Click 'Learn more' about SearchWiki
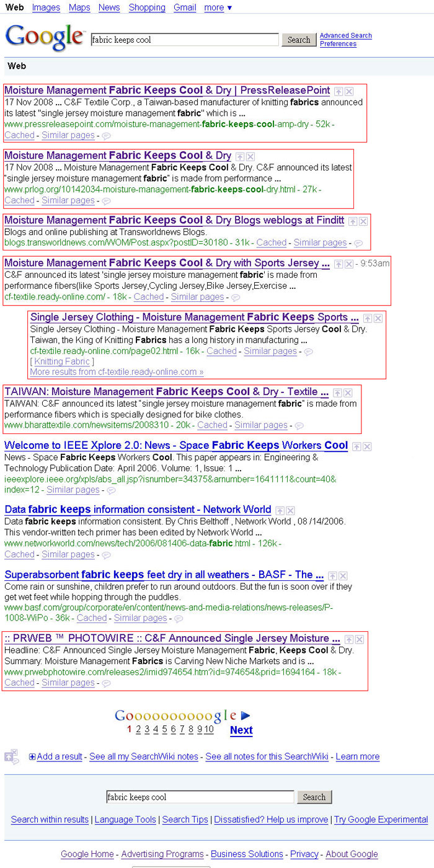This screenshot has height=868, width=434. click(358, 756)
